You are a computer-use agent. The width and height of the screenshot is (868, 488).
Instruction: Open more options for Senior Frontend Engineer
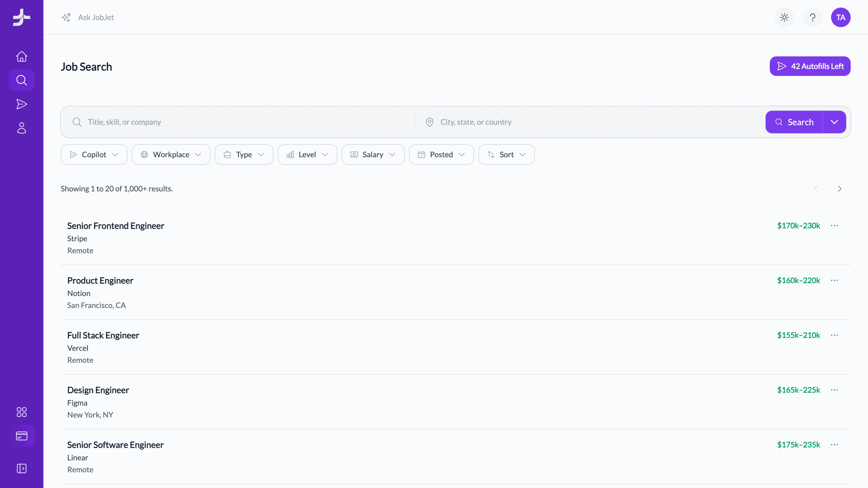(x=834, y=225)
